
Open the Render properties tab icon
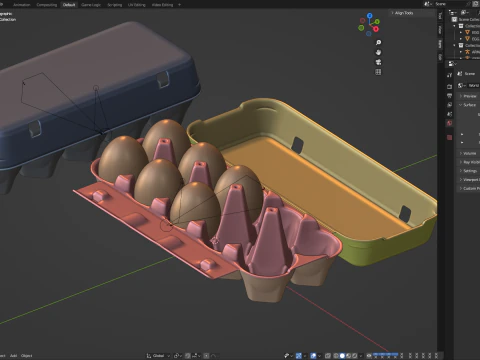[450, 86]
